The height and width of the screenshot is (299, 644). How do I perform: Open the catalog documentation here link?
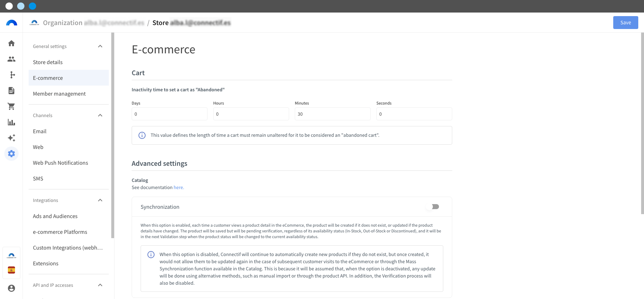179,187
